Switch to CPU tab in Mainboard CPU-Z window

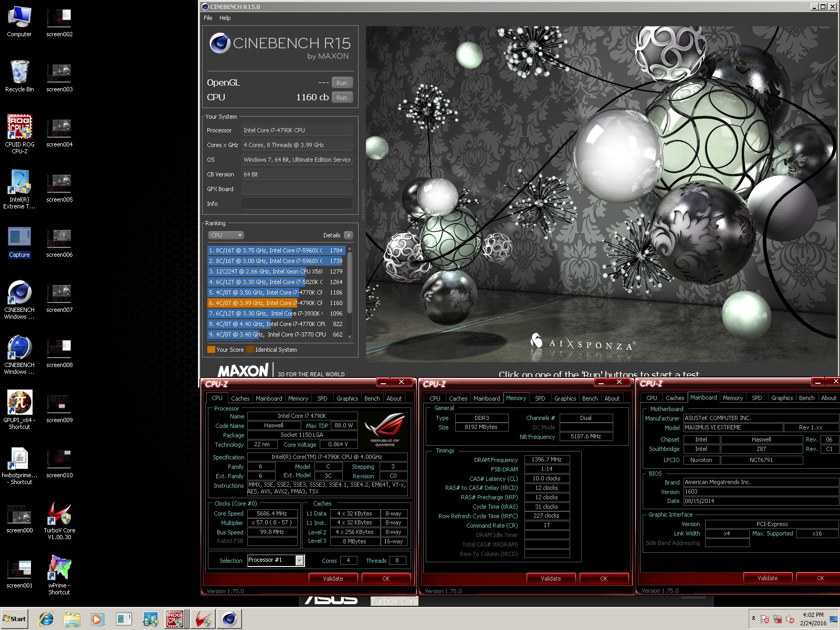(652, 398)
